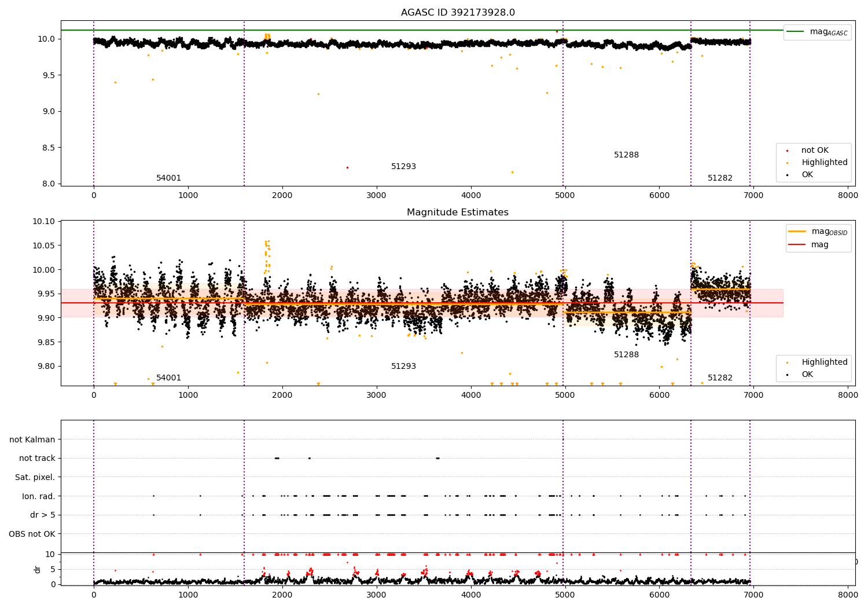Screen dimensions: 868x608
Task: Click the 'OBS not OK' row label
Action: [32, 534]
